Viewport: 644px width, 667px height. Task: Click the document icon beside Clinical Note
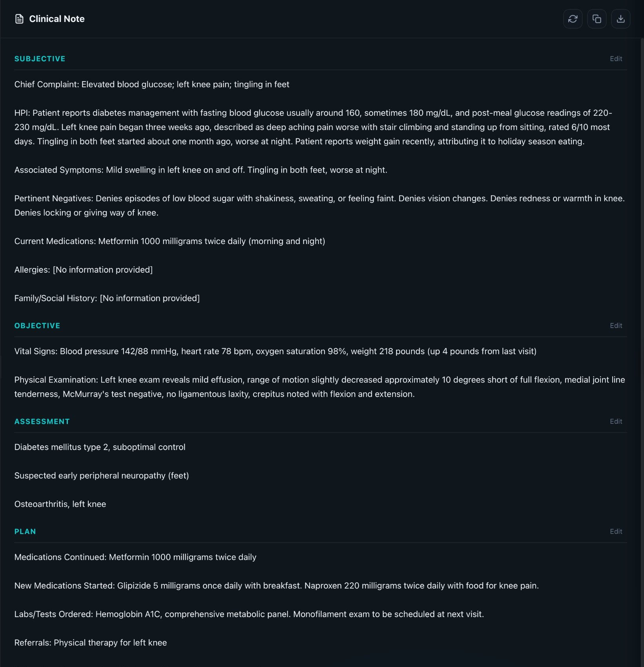(x=19, y=18)
